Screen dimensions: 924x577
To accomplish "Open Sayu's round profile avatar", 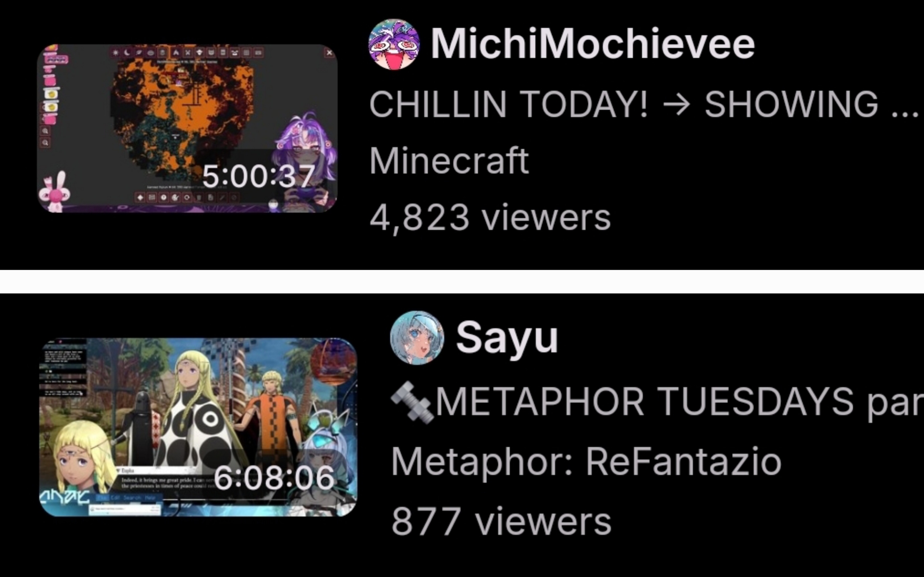I will (x=417, y=338).
